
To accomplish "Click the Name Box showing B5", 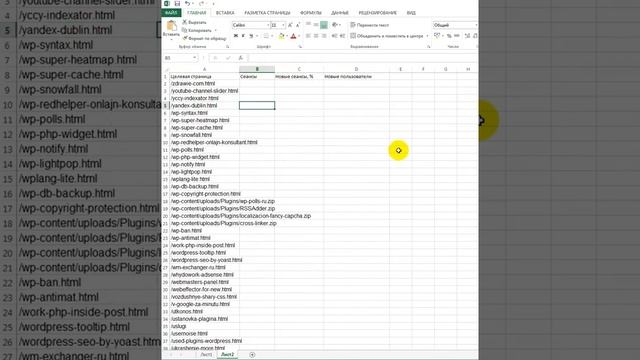I will tap(177, 58).
